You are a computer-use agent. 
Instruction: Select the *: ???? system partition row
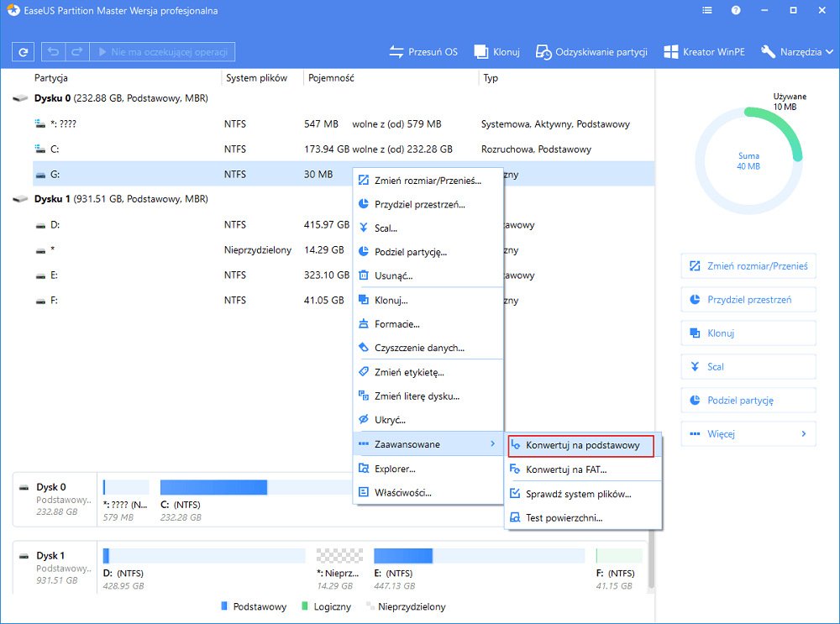click(344, 123)
